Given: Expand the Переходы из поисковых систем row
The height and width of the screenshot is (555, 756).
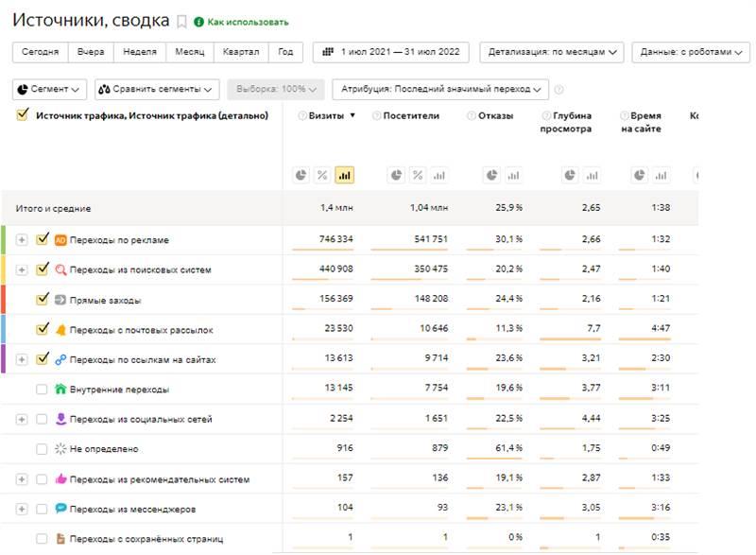Looking at the screenshot, I should [x=22, y=269].
